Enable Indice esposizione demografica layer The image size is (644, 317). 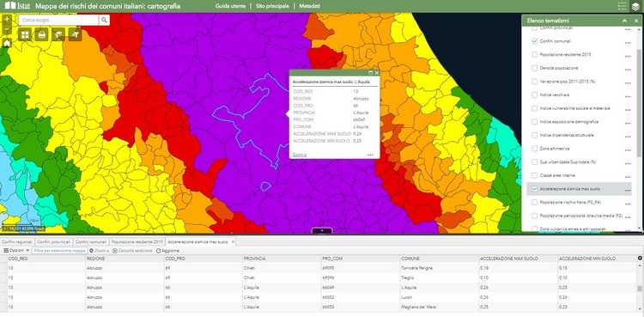pyautogui.click(x=534, y=122)
